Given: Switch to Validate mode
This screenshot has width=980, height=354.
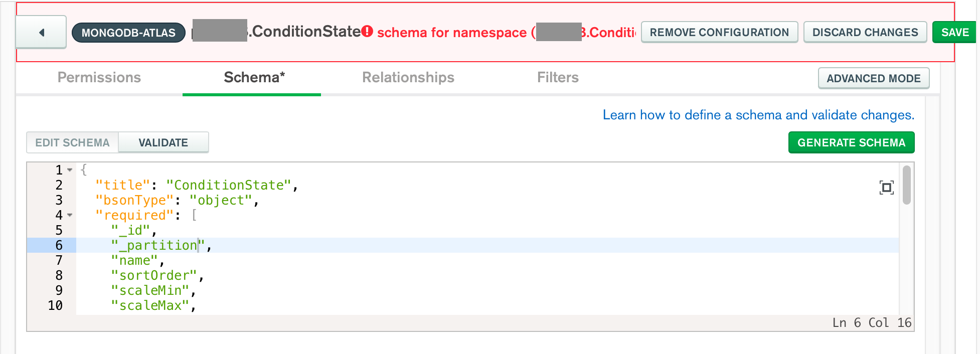Looking at the screenshot, I should pos(163,142).
